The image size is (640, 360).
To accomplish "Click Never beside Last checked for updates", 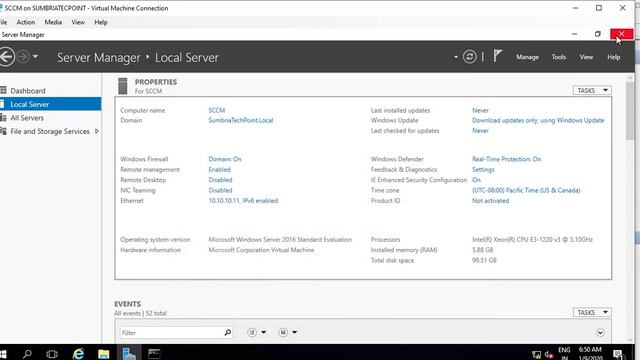I will tap(480, 131).
